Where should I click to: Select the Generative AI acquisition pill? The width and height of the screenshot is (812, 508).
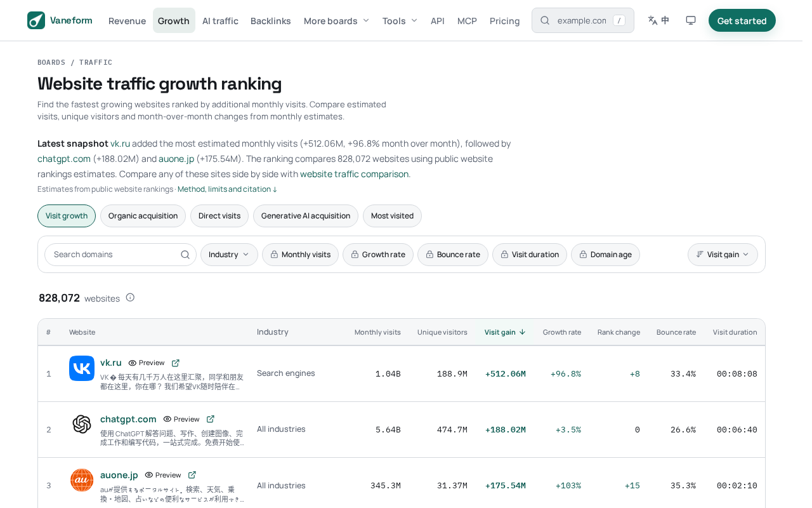point(306,216)
